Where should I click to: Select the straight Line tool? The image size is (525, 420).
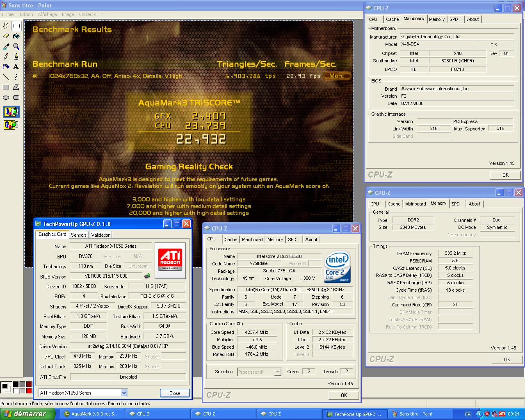(6, 77)
